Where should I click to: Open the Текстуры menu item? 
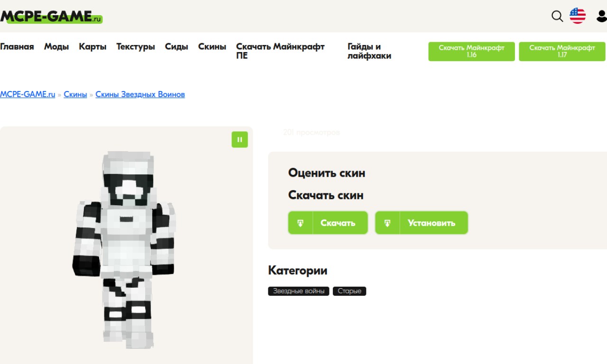[x=136, y=46]
